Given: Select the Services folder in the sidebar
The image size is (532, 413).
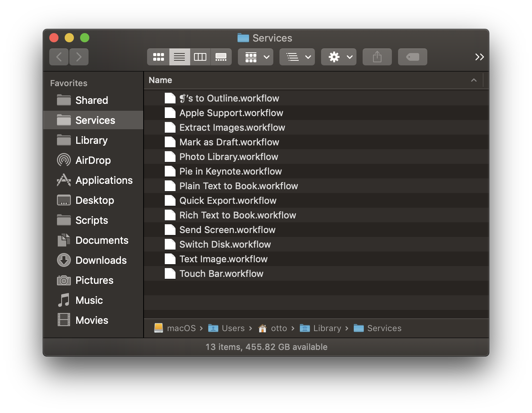Looking at the screenshot, I should tap(95, 120).
